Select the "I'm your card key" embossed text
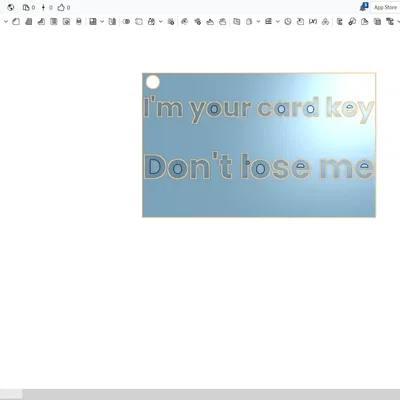 [259, 109]
